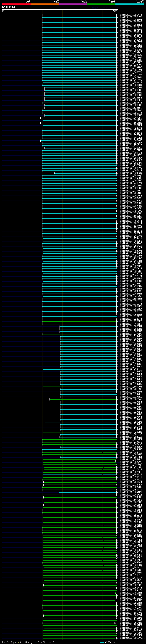Click the red 20% identity legend segment

[16, 4]
